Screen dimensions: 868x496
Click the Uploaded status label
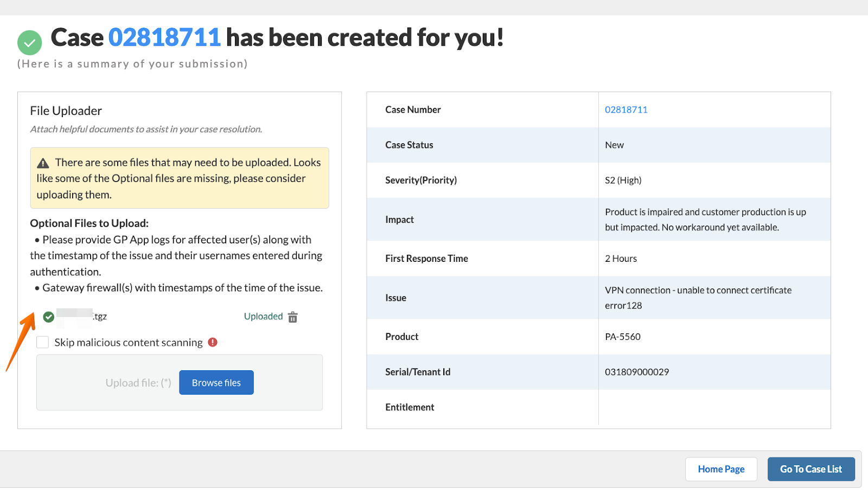263,317
